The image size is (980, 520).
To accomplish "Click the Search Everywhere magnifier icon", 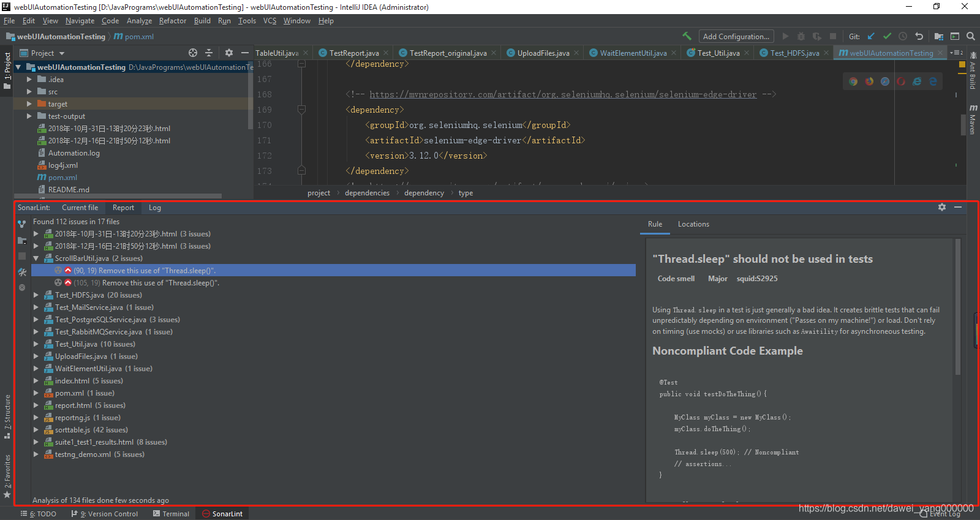I will tap(971, 36).
